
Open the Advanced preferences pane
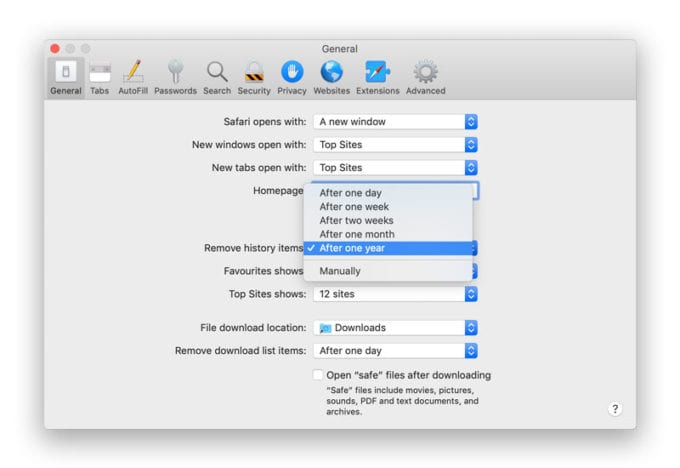point(425,77)
